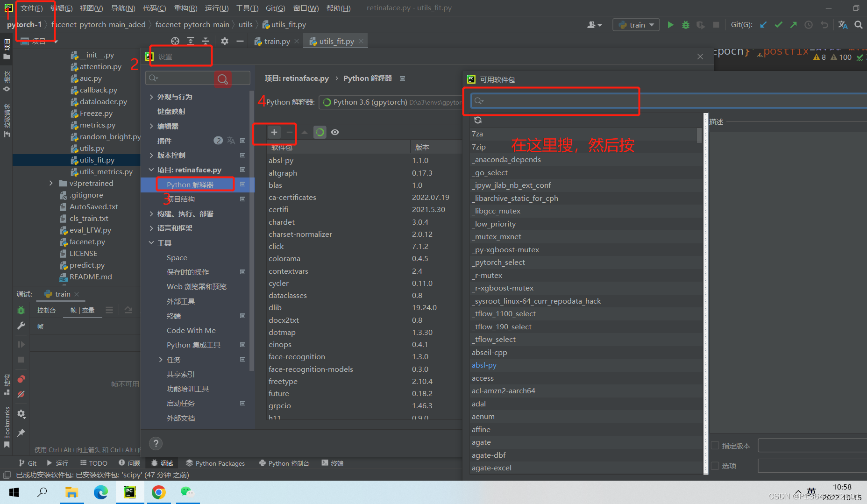Expand the 外观与行为 settings section
The image size is (867, 504).
click(151, 97)
